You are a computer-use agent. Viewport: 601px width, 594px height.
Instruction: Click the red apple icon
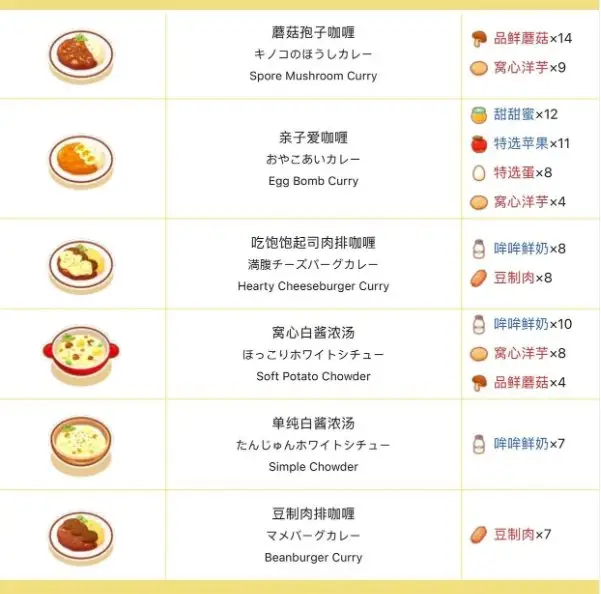tap(480, 144)
